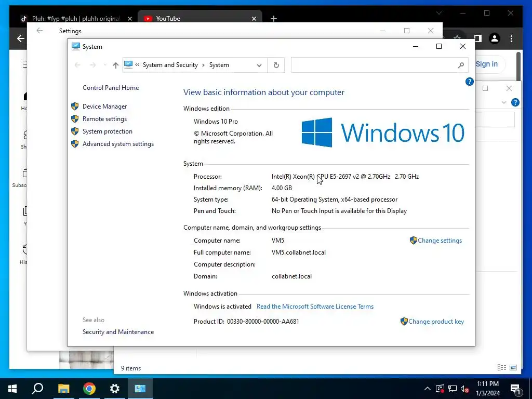Viewport: 532px width, 399px height.
Task: Click the network tray icon
Action: pos(453,389)
